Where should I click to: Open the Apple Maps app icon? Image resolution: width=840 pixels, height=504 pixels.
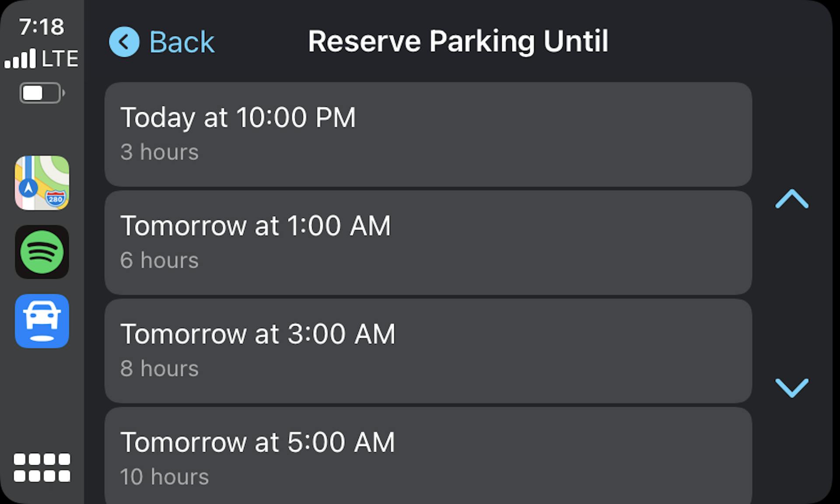pyautogui.click(x=42, y=183)
